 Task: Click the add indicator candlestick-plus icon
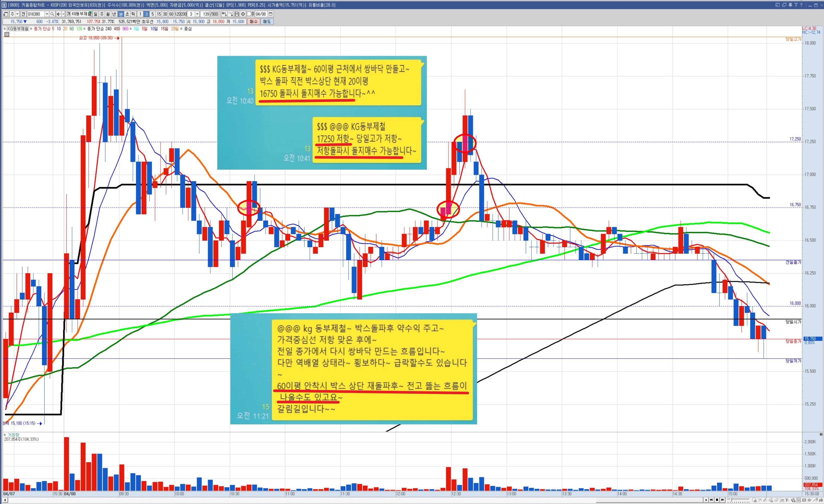(x=224, y=14)
